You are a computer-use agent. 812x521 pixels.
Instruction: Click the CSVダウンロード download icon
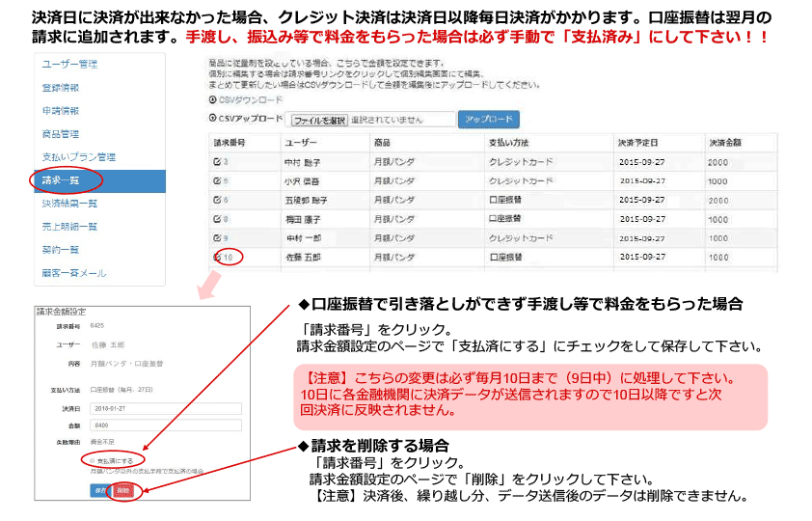[x=212, y=99]
